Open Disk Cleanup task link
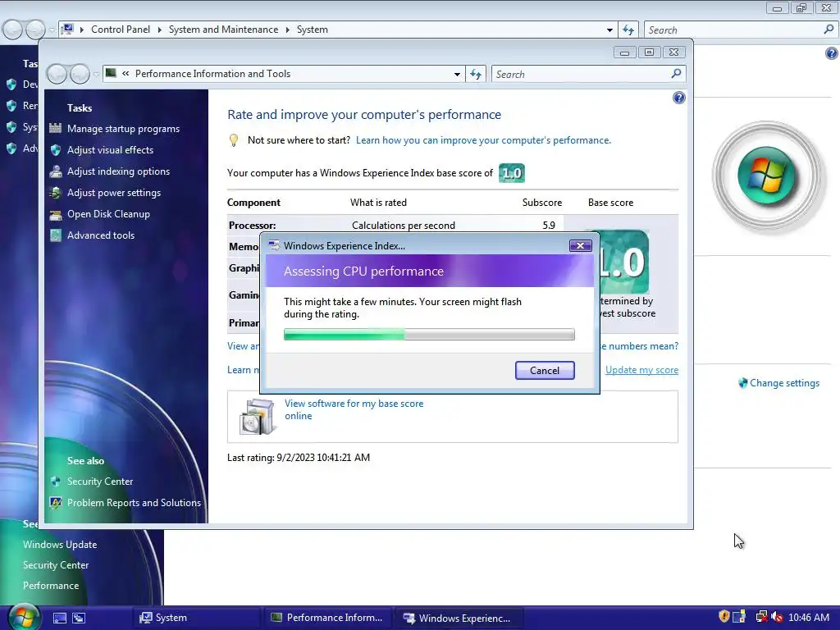840x630 pixels. tap(108, 214)
